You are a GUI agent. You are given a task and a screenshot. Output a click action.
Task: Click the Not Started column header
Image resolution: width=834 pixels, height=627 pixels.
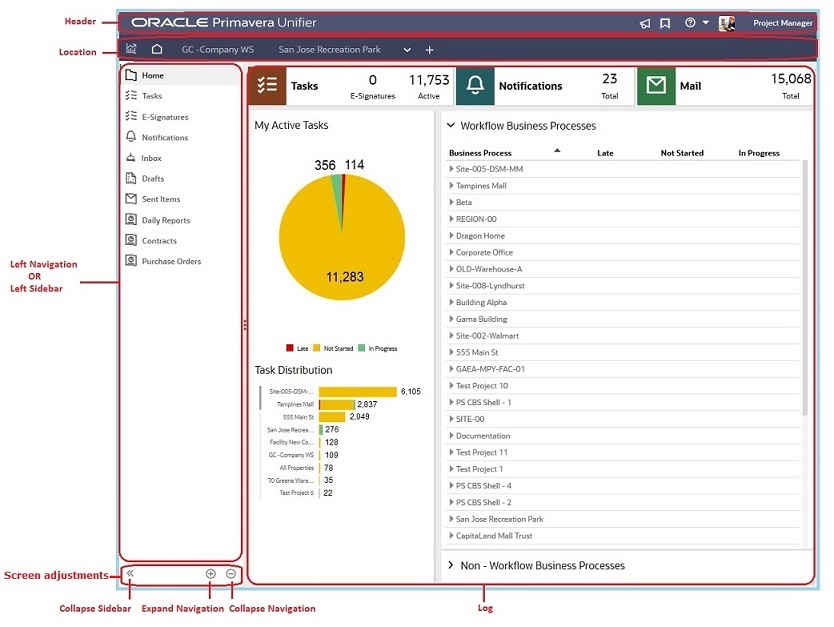(682, 153)
